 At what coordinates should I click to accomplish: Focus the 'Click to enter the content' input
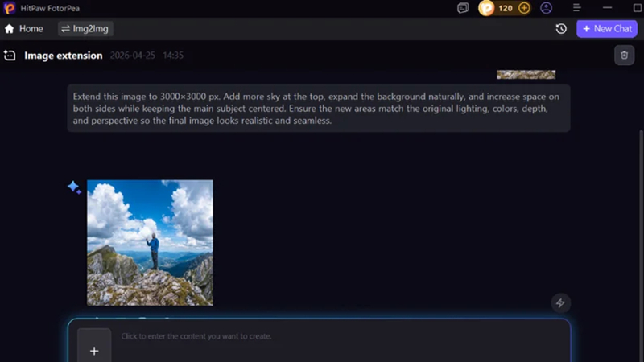point(196,336)
